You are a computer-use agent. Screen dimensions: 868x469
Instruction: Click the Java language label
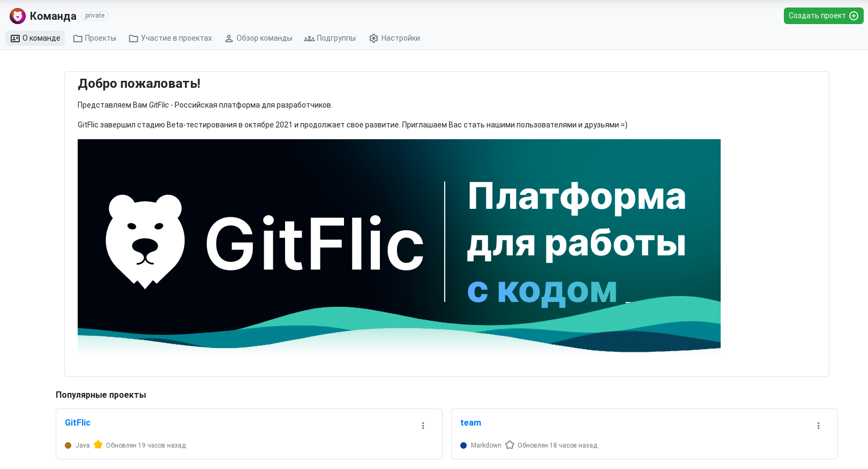point(83,445)
